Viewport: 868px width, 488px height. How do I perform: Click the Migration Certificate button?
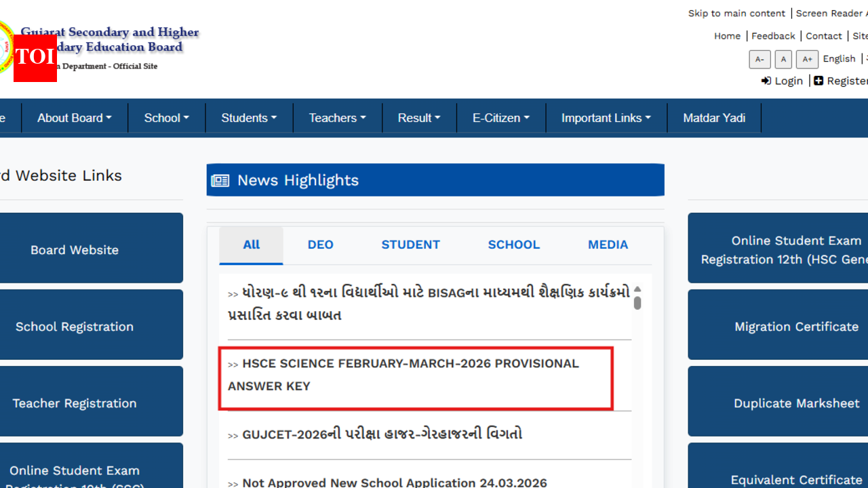[797, 326]
